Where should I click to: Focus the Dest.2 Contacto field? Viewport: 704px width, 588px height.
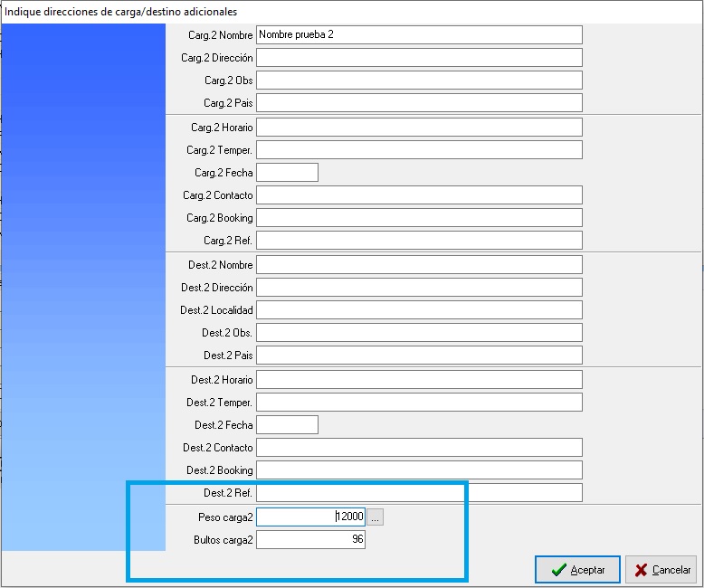(419, 448)
